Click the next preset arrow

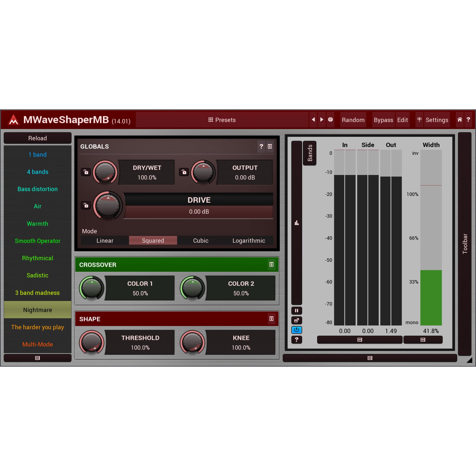(x=322, y=120)
